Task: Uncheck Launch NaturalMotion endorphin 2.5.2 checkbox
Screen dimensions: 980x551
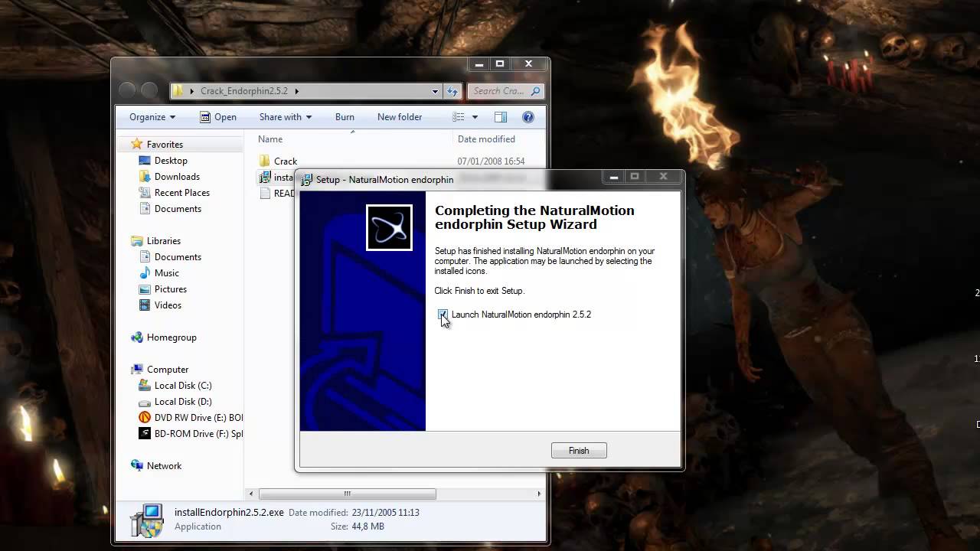Action: coord(443,315)
